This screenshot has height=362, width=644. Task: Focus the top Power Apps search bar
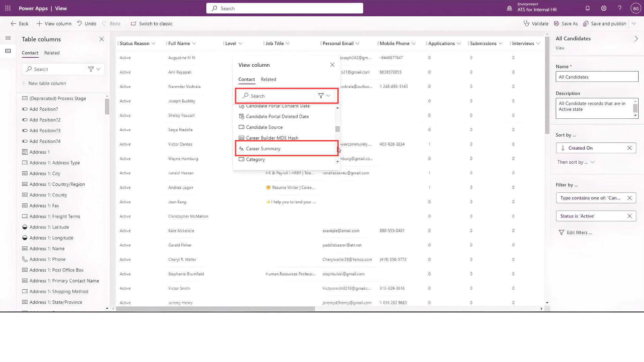284,8
